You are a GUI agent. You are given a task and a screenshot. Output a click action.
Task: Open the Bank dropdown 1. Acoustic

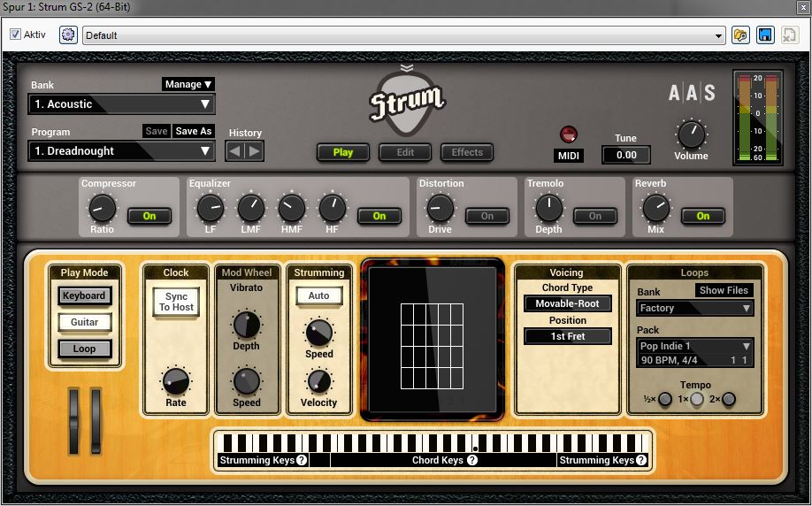tap(122, 104)
